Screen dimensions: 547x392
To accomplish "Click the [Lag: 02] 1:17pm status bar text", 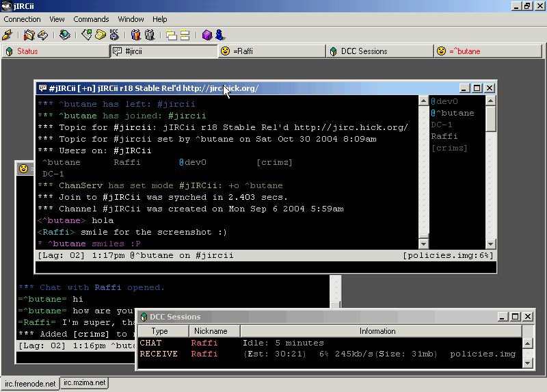I will tap(81, 255).
